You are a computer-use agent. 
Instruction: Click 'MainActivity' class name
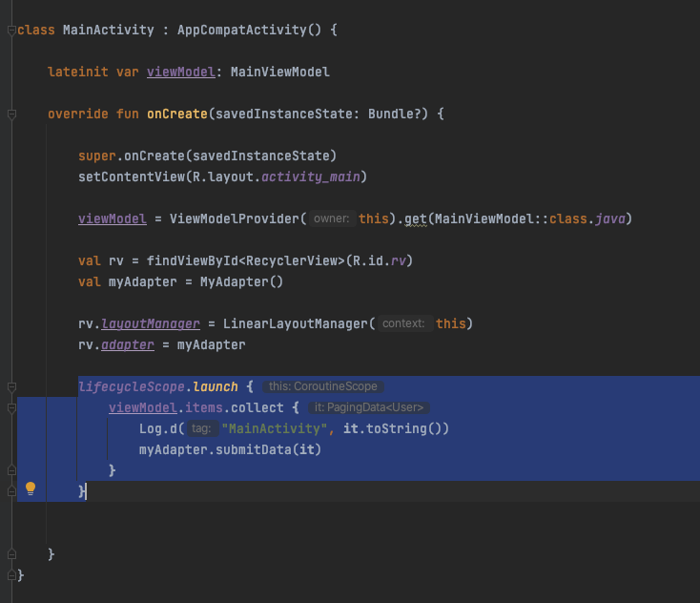[109, 30]
